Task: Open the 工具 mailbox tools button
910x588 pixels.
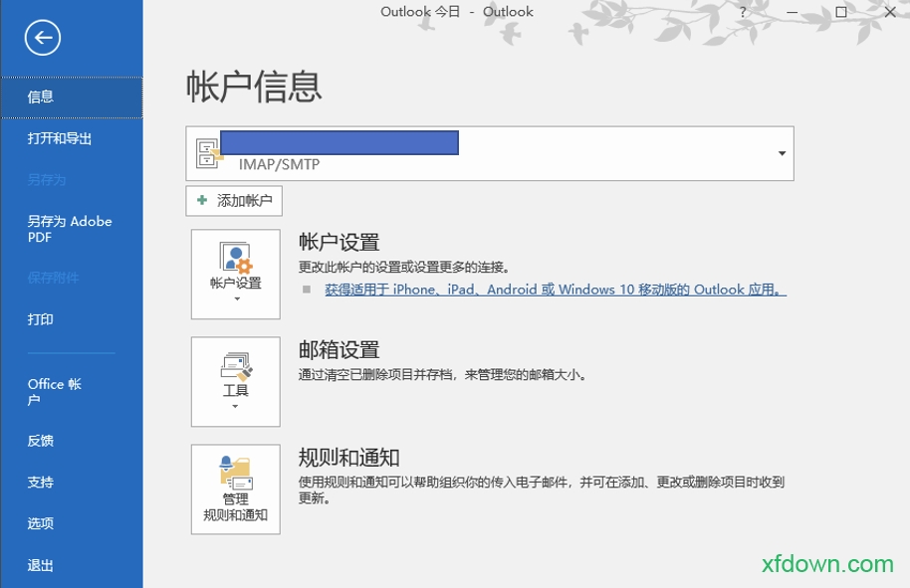Action: 236,382
